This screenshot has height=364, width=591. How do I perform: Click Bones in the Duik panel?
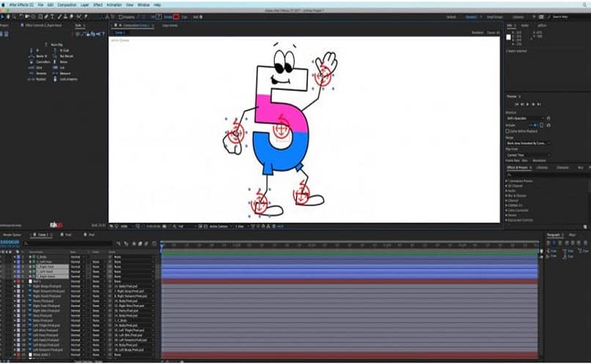tap(61, 62)
